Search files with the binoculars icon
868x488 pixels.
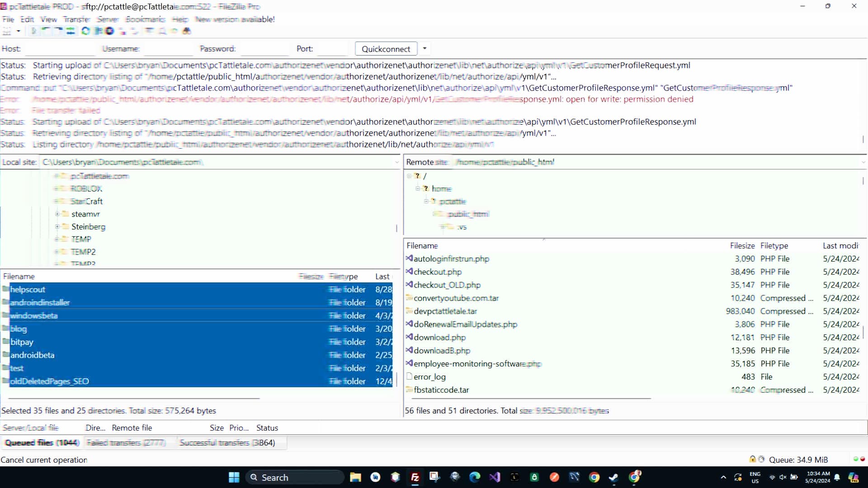186,31
